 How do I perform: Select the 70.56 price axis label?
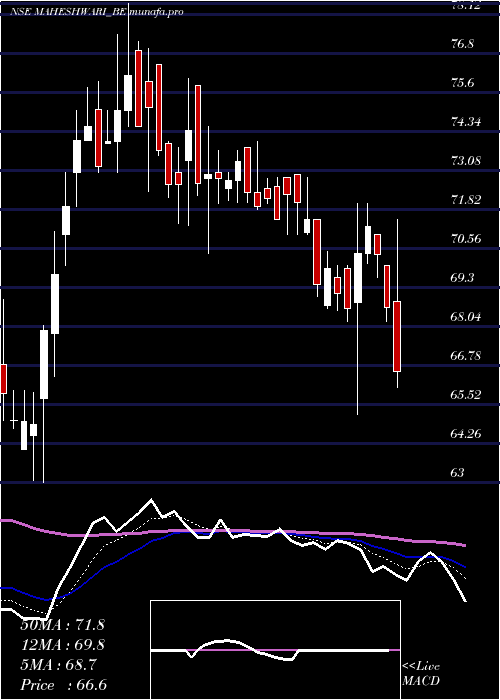pos(466,238)
